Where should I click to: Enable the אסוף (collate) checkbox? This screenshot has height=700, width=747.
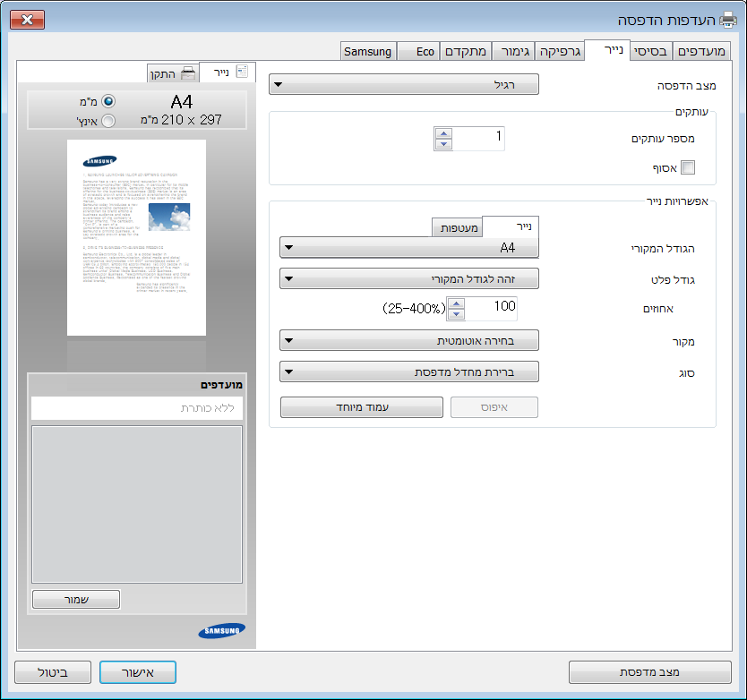pos(688,167)
